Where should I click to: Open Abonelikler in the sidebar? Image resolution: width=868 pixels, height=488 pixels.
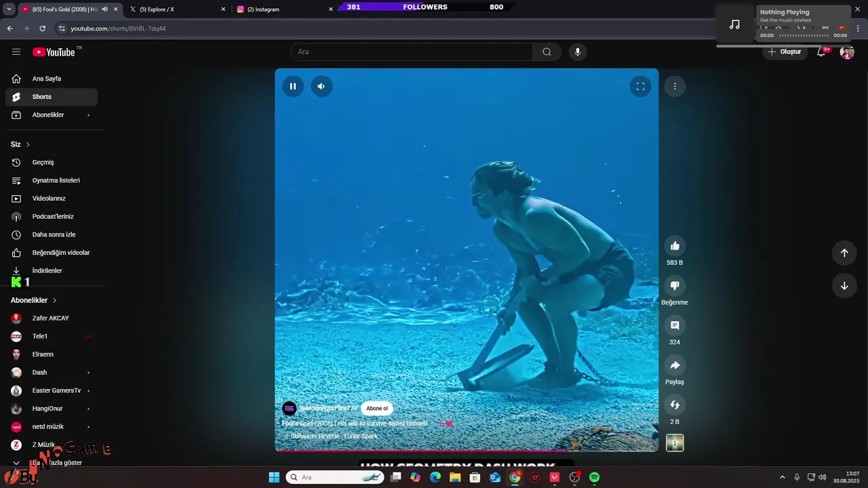click(52, 115)
